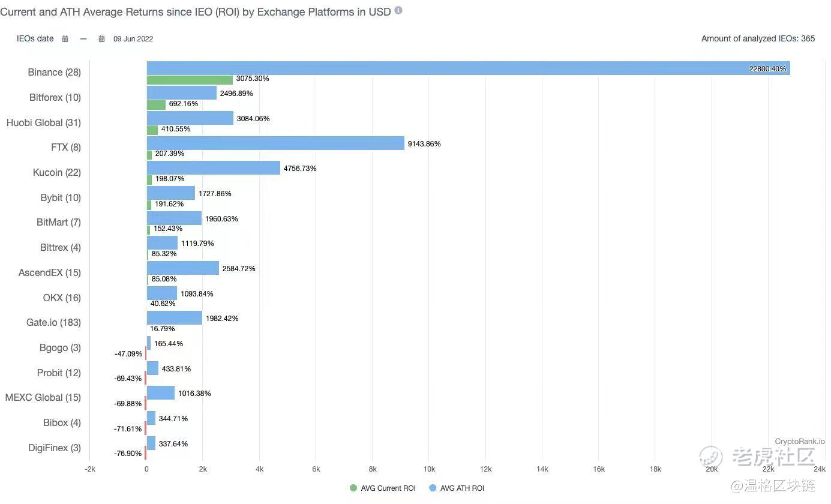
Task: Click the "BitMart (7)" axis label
Action: click(x=59, y=223)
